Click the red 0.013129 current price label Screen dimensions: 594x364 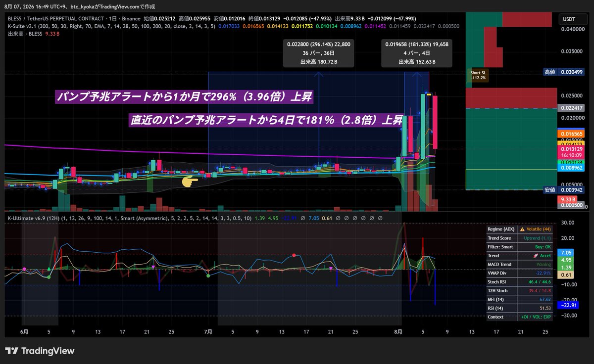pos(570,149)
